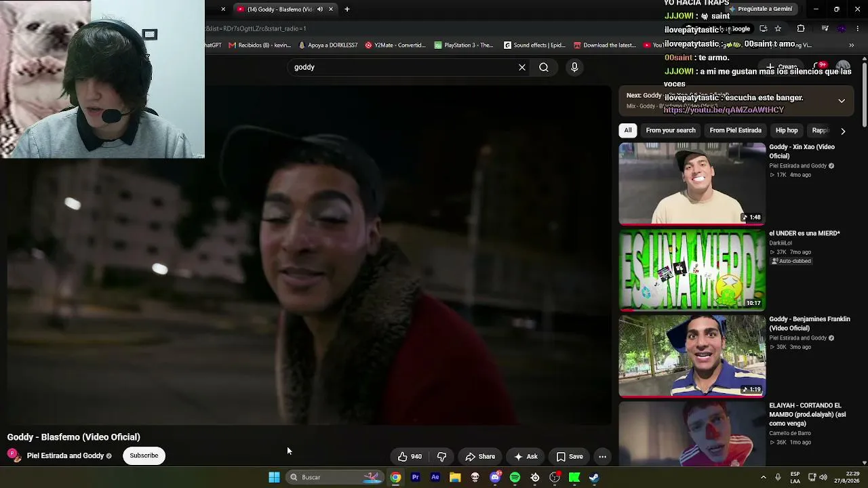This screenshot has width=868, height=488.
Task: Open PlayStation 3 bookmark
Action: [464, 45]
